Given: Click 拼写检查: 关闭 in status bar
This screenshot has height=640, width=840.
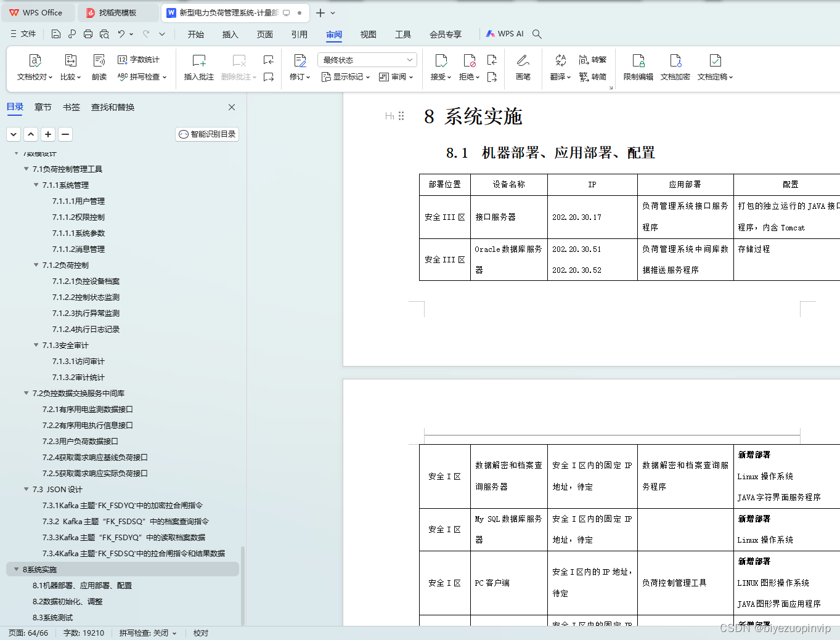Looking at the screenshot, I should point(148,633).
